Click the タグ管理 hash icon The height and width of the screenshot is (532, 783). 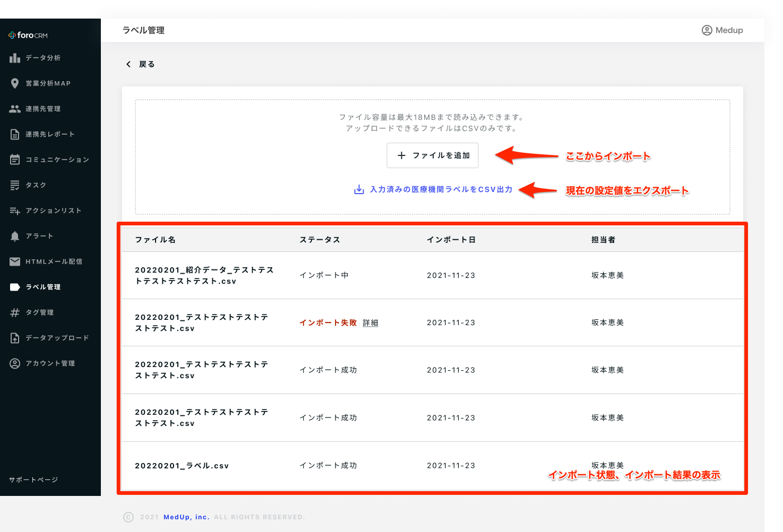pyautogui.click(x=15, y=312)
